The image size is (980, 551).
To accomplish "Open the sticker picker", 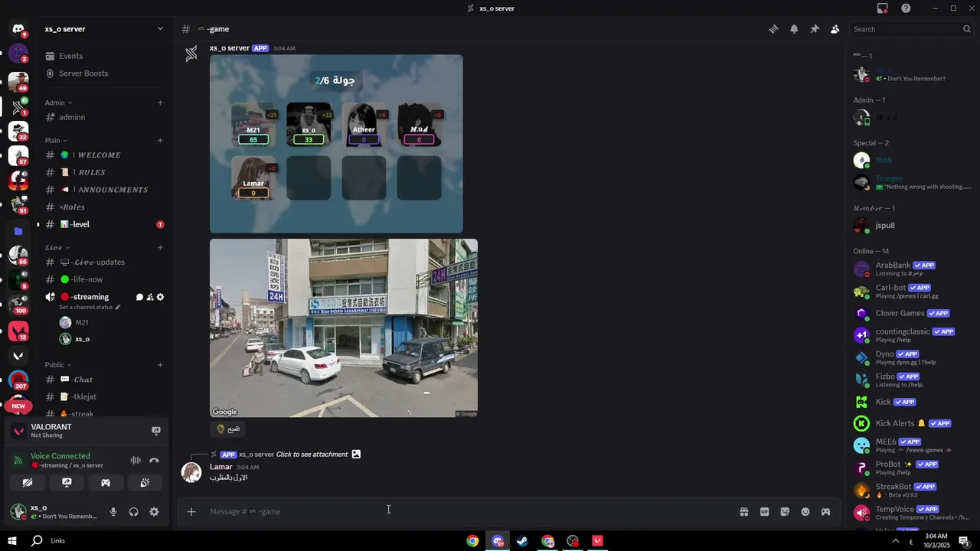I will [x=785, y=512].
